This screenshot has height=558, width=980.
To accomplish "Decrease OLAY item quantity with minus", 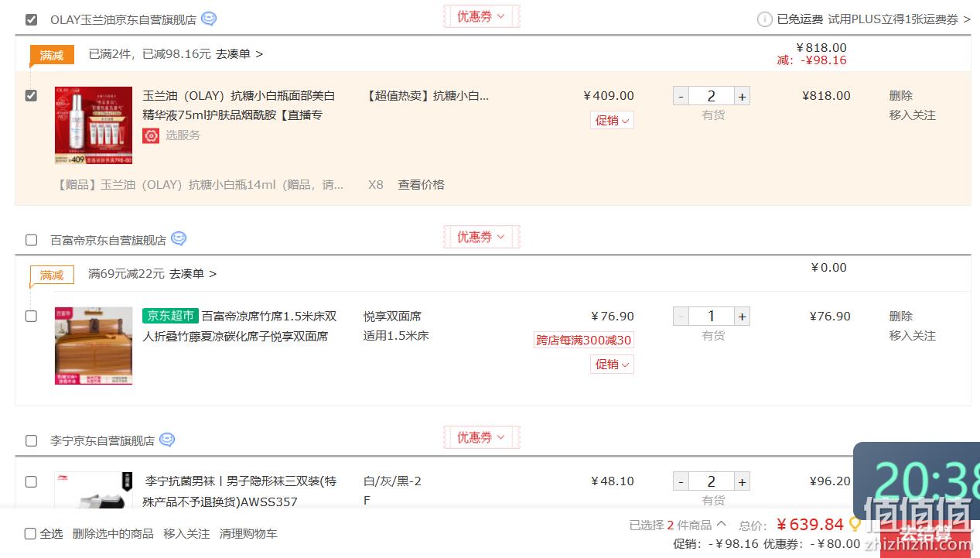I will (x=681, y=96).
